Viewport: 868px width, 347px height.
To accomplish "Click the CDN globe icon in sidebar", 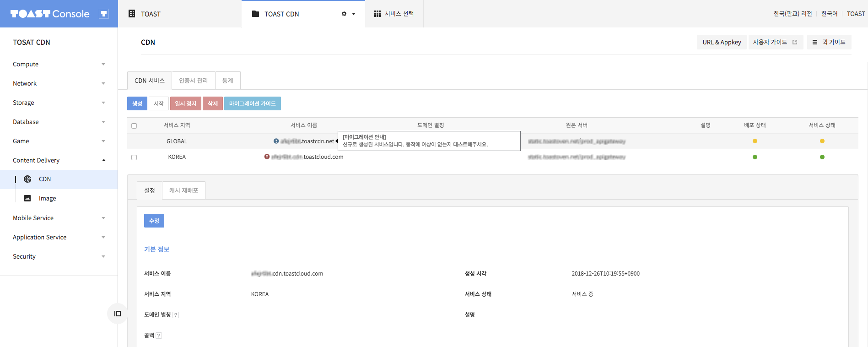I will 27,179.
